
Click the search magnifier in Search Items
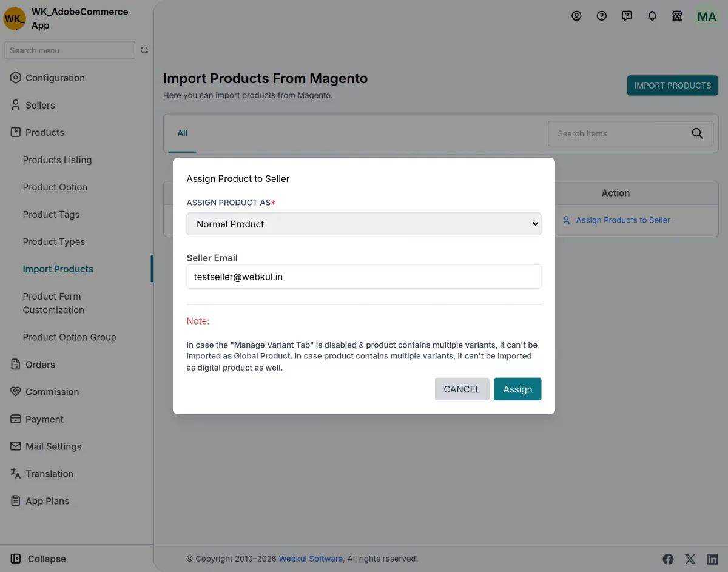click(696, 133)
